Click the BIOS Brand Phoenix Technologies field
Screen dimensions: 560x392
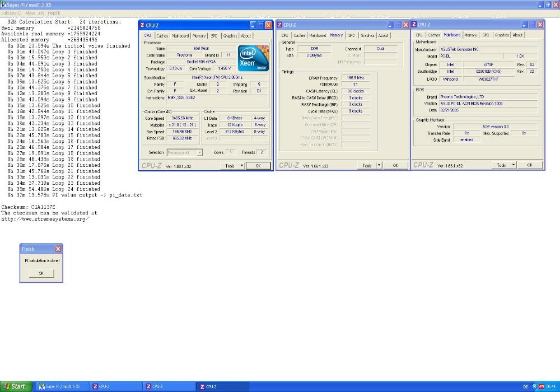pos(488,97)
